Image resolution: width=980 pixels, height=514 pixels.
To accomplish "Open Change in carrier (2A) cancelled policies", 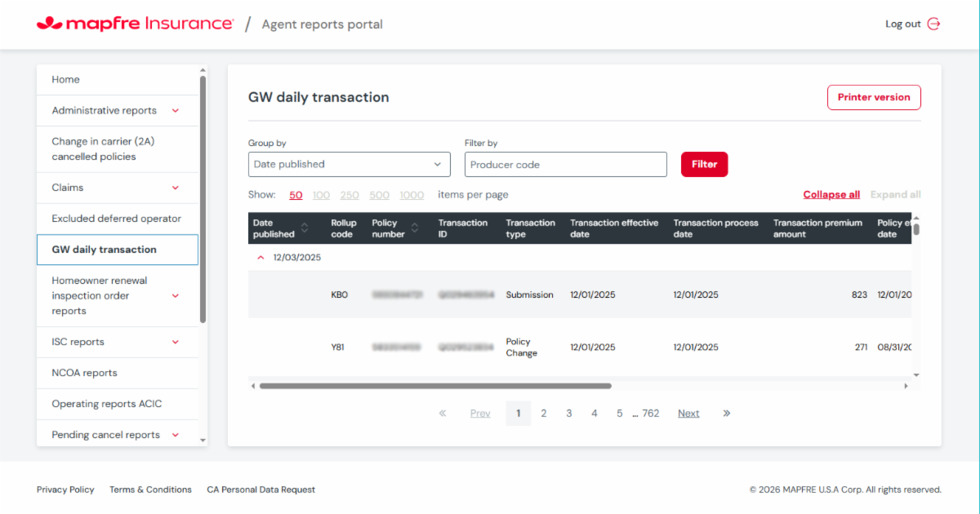I will 118,148.
